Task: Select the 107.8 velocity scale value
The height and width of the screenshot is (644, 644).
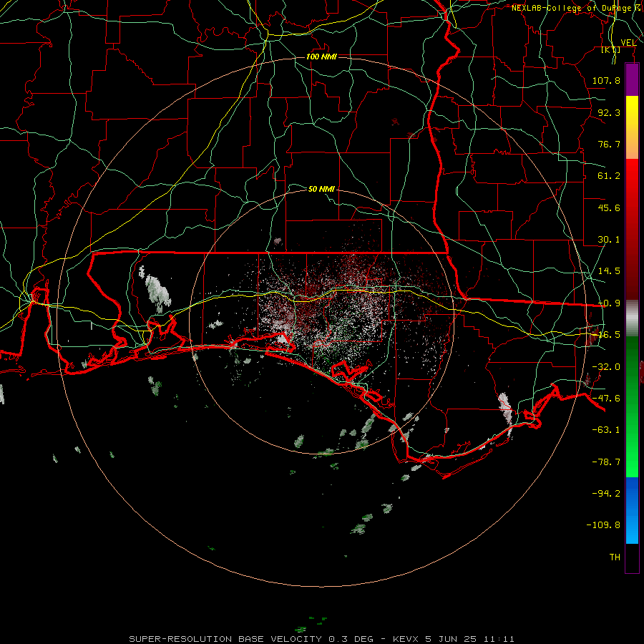Action: (x=606, y=80)
